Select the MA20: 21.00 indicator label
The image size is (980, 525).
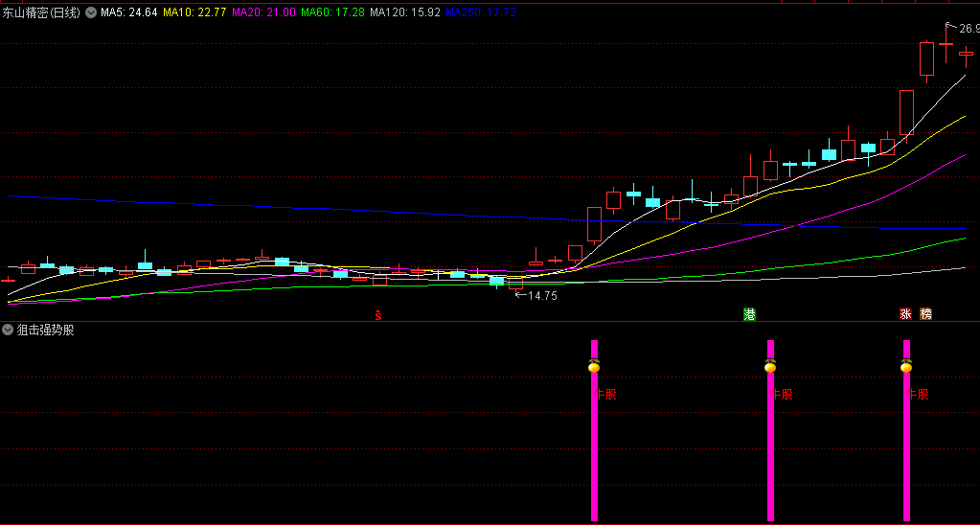pyautogui.click(x=263, y=11)
